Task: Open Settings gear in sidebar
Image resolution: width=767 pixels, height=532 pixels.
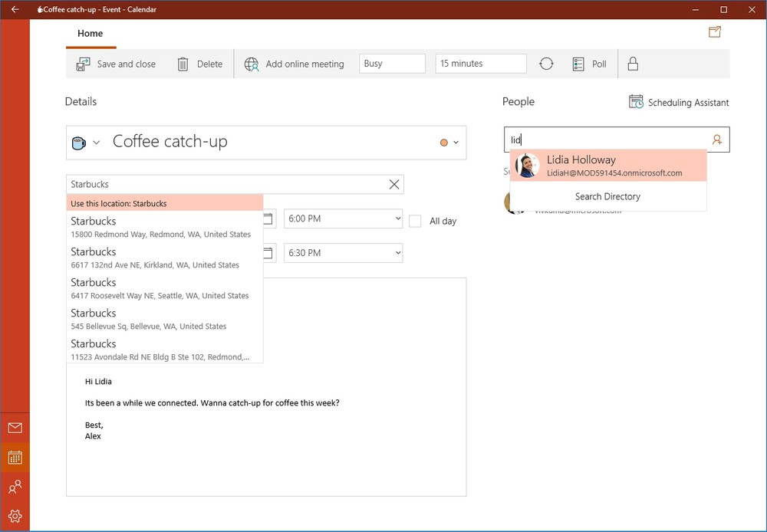Action: click(x=15, y=516)
